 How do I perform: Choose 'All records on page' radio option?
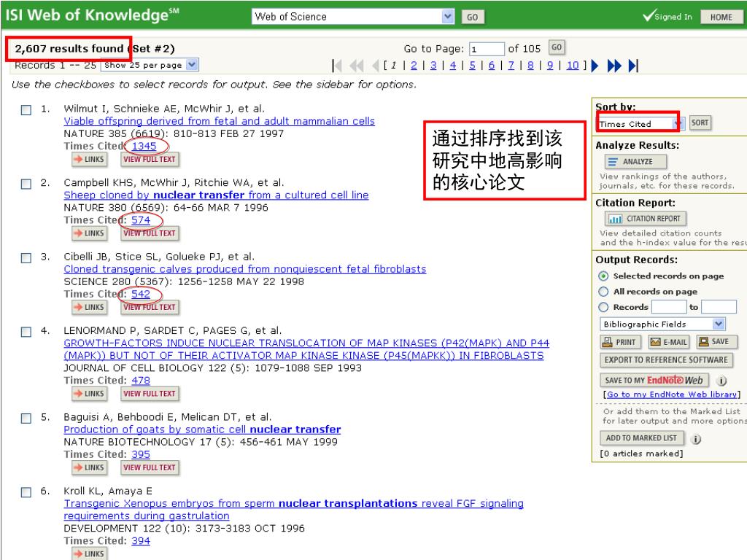[603, 292]
